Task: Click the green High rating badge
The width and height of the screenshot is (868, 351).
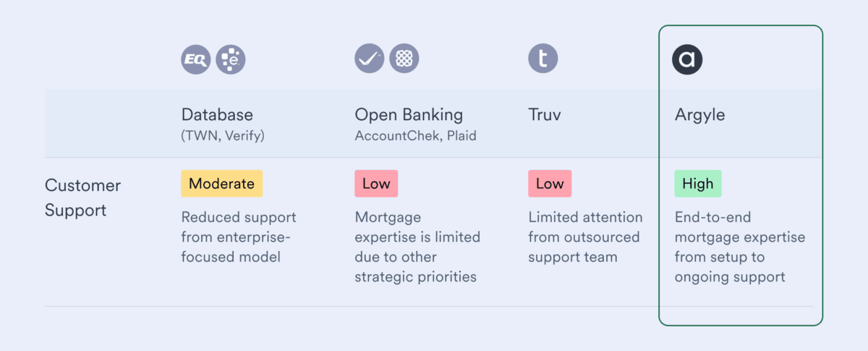Action: point(698,184)
